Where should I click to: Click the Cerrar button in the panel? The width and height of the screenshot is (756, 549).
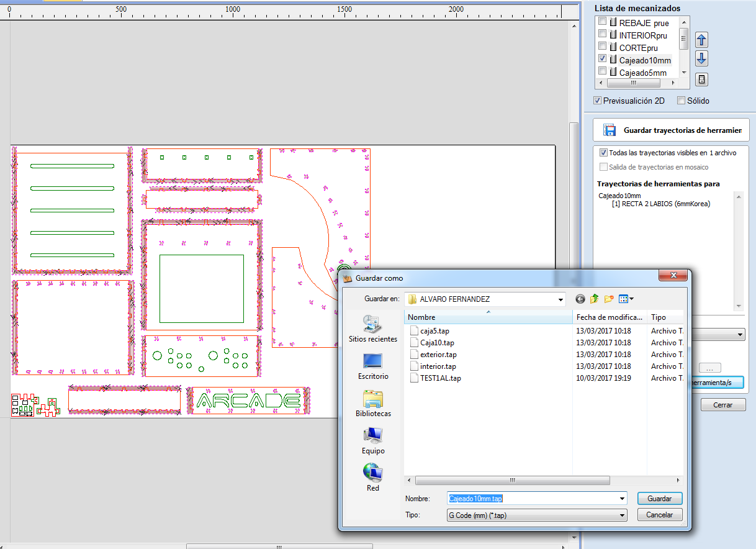[722, 405]
